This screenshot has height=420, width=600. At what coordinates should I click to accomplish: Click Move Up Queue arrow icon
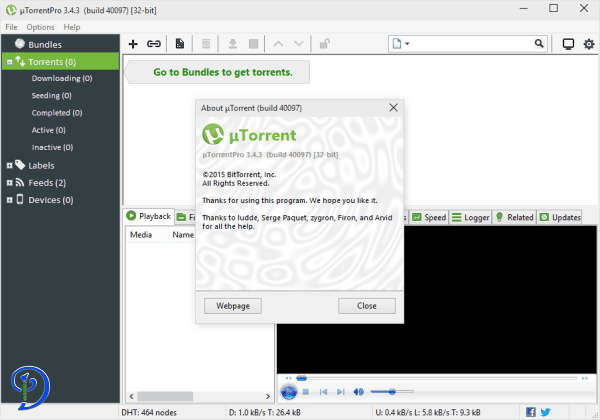(x=279, y=44)
